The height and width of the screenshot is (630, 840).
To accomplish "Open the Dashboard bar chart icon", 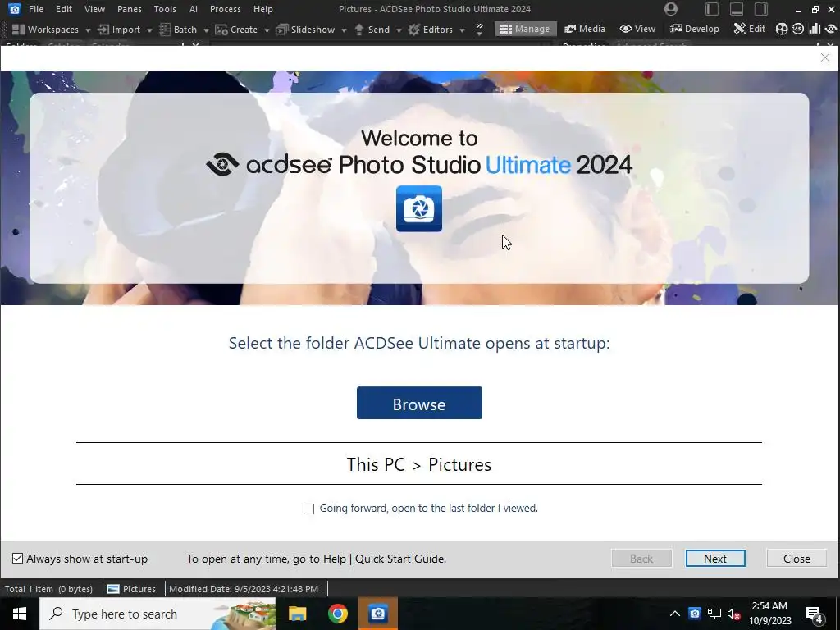I will click(x=815, y=29).
